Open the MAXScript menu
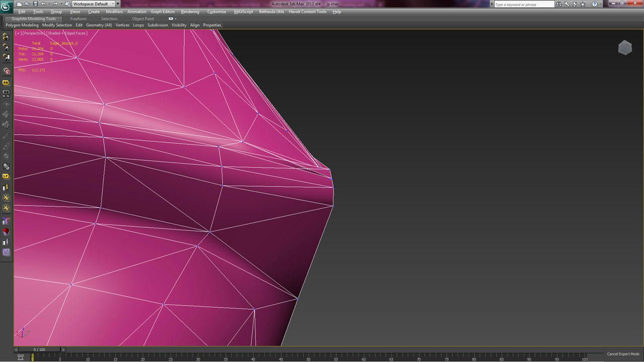 point(244,12)
